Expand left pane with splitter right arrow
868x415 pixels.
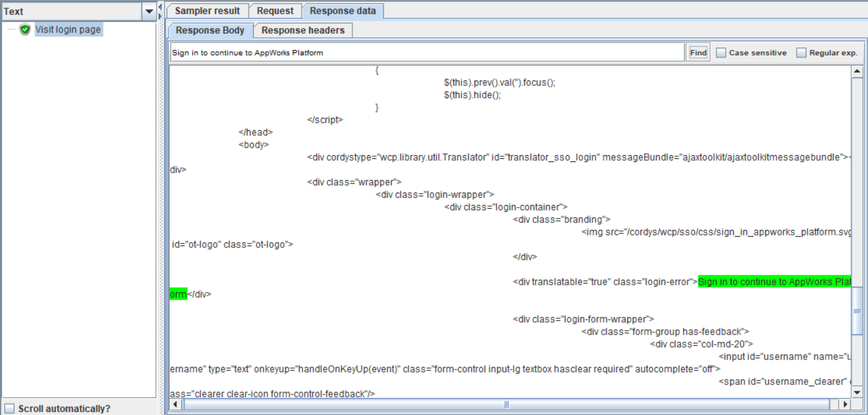(x=160, y=16)
